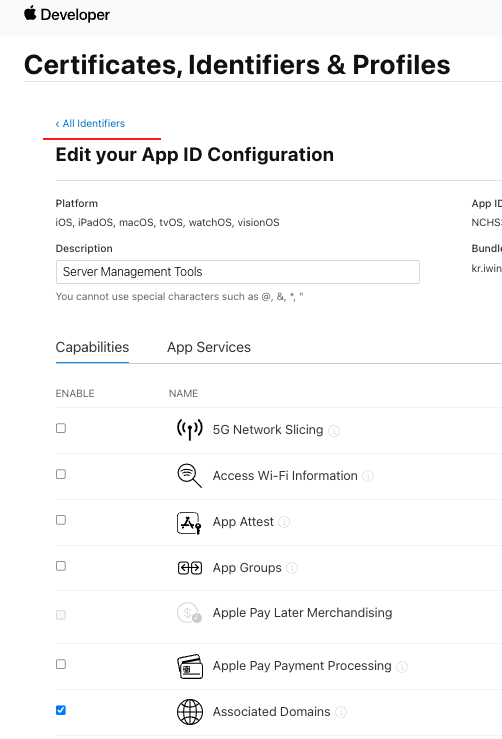
Task: Click the Apple Pay Later Merchandising label
Action: pyautogui.click(x=302, y=613)
